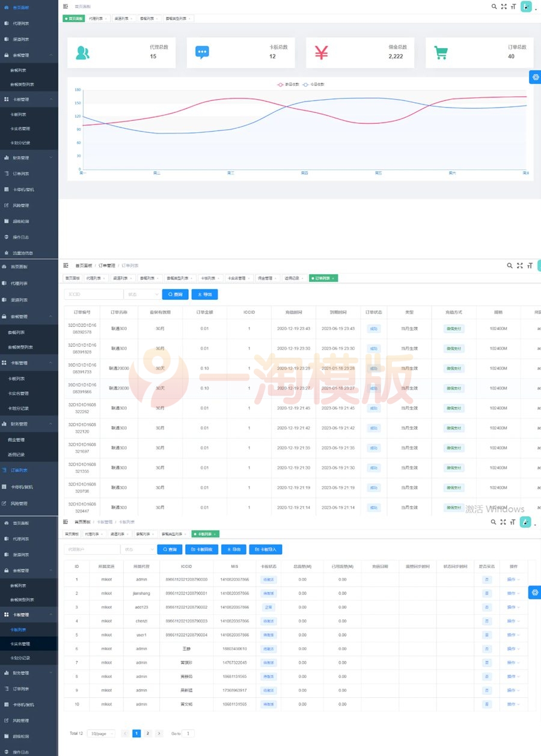Expand 操作 dropdown for row ID 7
This screenshot has height=756, width=541.
point(513,663)
